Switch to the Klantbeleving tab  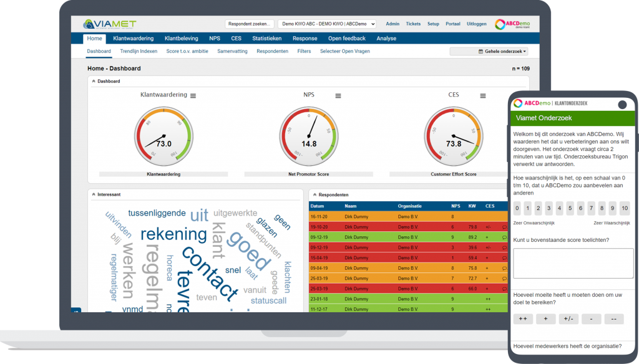tap(182, 39)
